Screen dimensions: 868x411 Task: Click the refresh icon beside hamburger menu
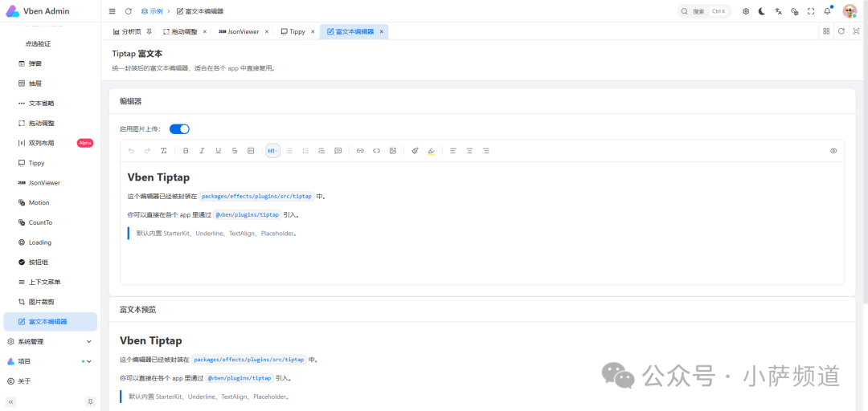[x=129, y=11]
